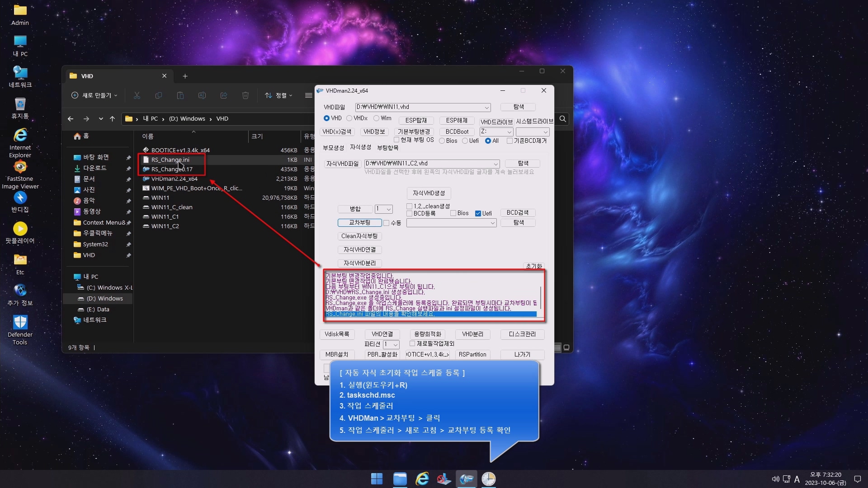Viewport: 868px width, 488px height.
Task: Click the 초기화 reset button
Action: pos(533,266)
